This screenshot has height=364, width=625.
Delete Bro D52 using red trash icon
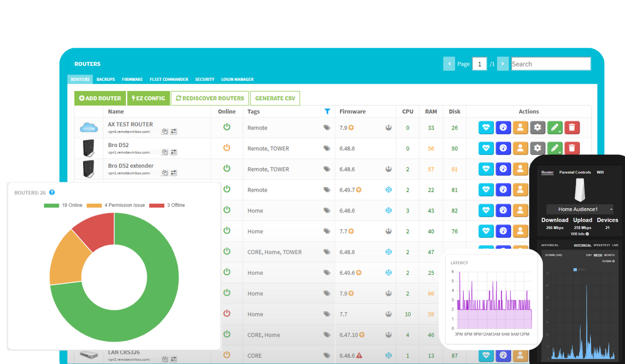pyautogui.click(x=572, y=148)
